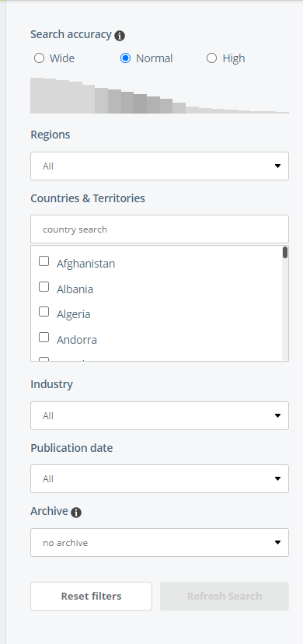Click the Reset filters button
Image resolution: width=303 pixels, height=644 pixels.
[91, 596]
